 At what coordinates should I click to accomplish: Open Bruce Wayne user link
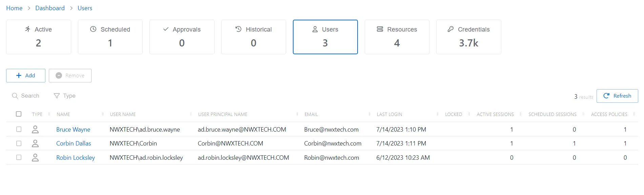(x=73, y=130)
